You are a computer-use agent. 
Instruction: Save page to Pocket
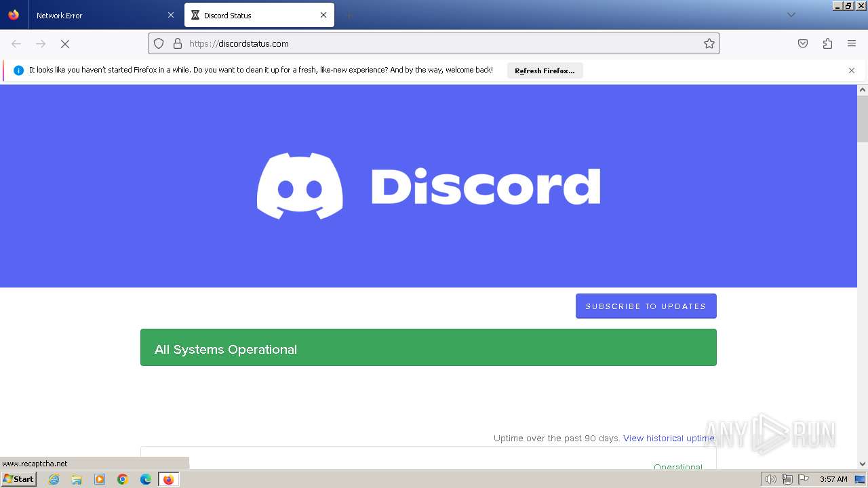click(803, 43)
